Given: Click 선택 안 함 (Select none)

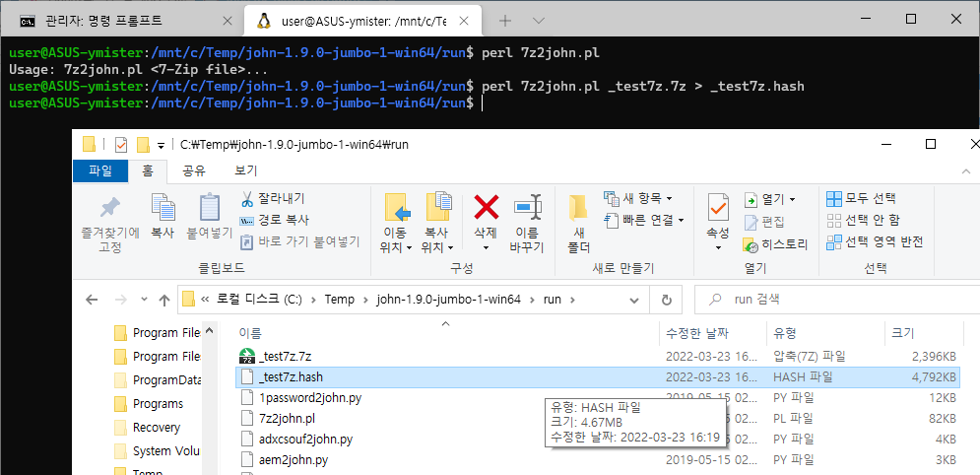Looking at the screenshot, I should coord(863,220).
